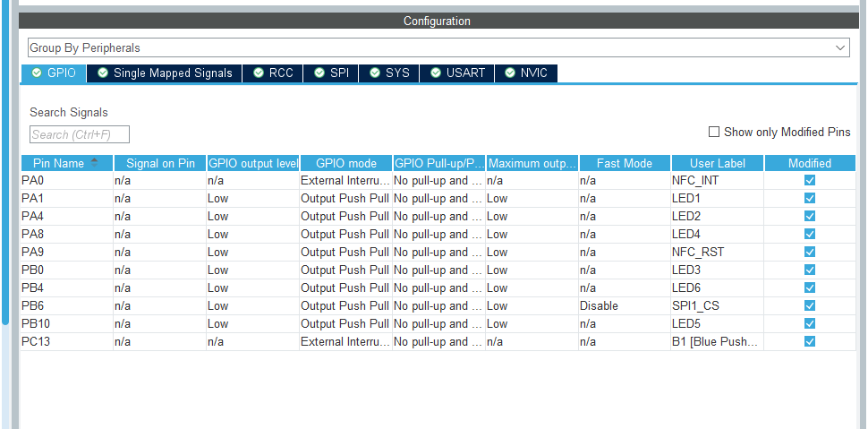Switch to the USART tab
The height and width of the screenshot is (429, 868).
[x=456, y=73]
